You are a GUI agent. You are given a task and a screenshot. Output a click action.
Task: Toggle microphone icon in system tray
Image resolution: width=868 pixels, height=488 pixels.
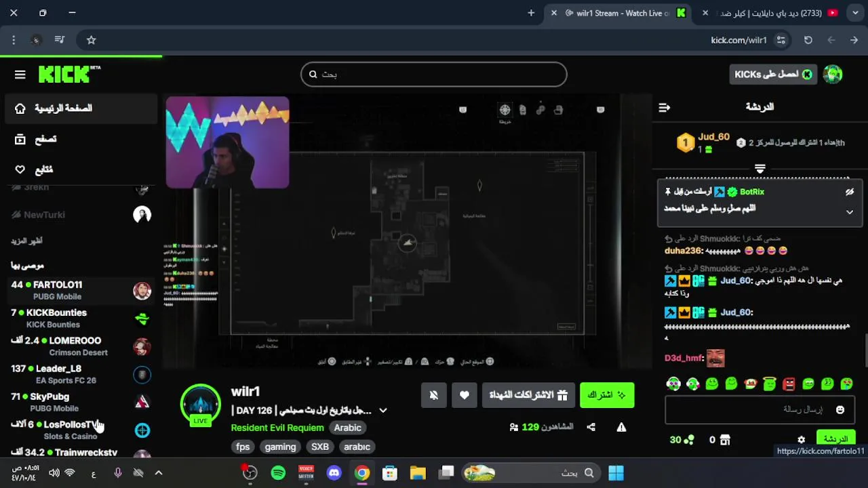(x=118, y=473)
